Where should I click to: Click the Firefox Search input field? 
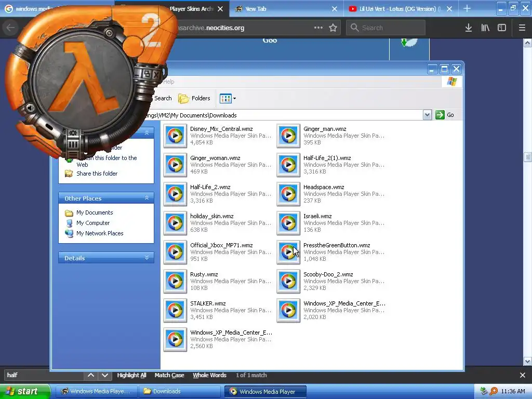point(385,28)
